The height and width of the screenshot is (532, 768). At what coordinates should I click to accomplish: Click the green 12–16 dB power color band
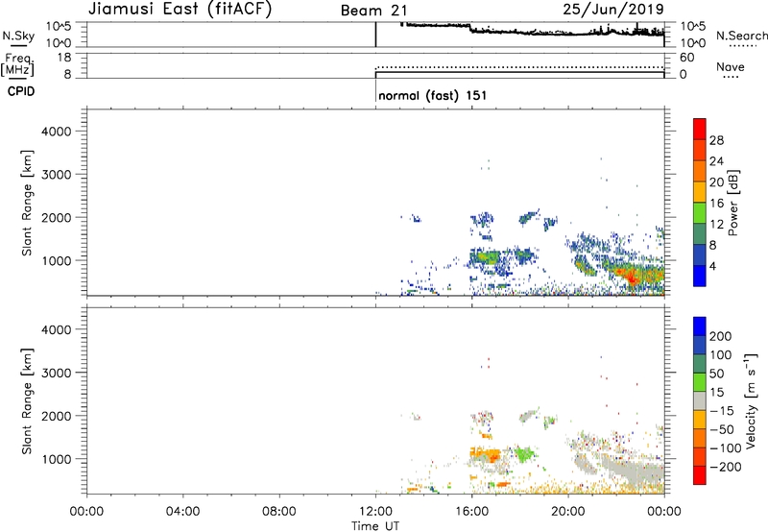click(x=700, y=212)
